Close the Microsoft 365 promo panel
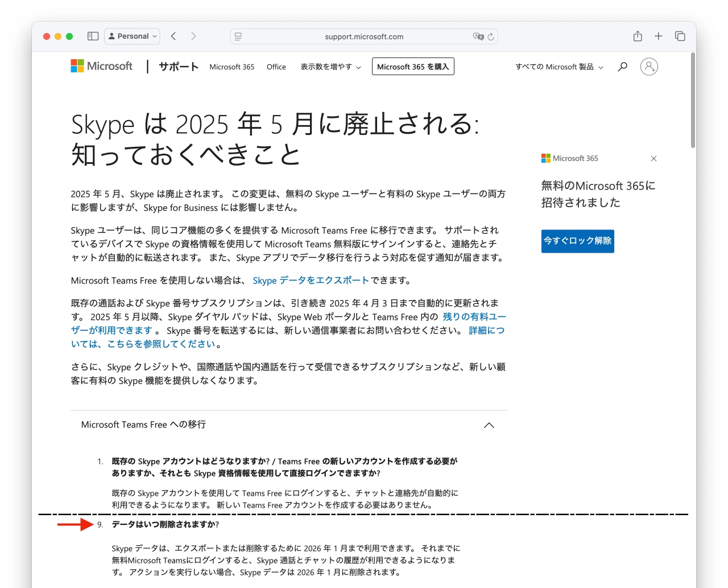The width and height of the screenshot is (728, 588). [653, 159]
